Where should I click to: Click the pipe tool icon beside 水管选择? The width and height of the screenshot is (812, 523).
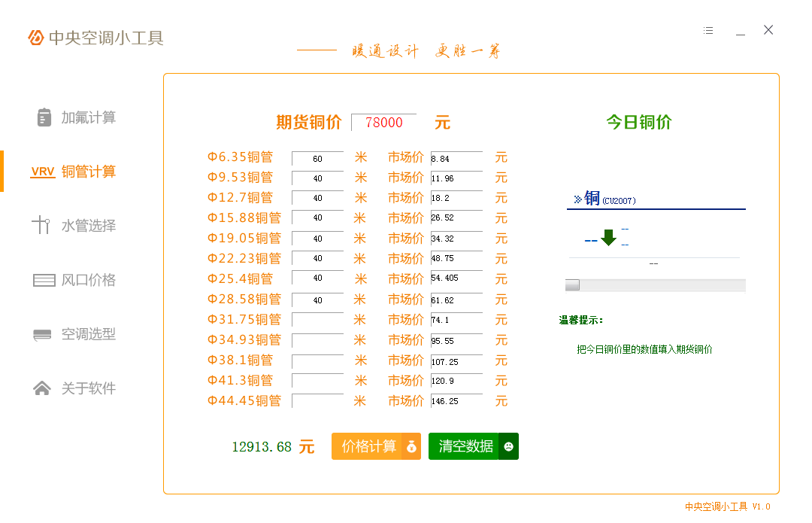pyautogui.click(x=41, y=226)
